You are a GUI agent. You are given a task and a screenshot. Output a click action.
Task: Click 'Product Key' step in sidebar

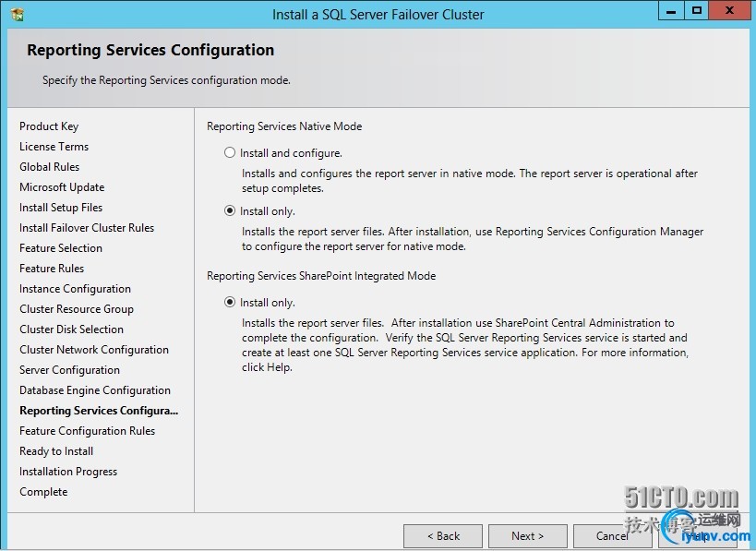click(x=49, y=126)
